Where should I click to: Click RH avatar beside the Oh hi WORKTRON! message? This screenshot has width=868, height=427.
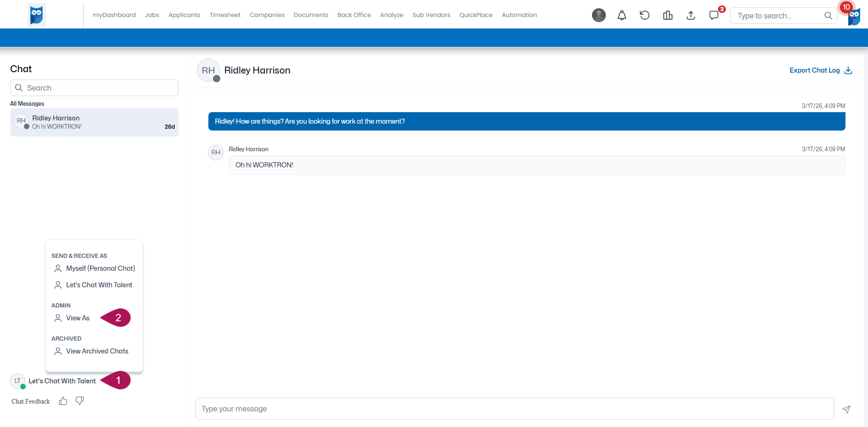[x=216, y=152]
